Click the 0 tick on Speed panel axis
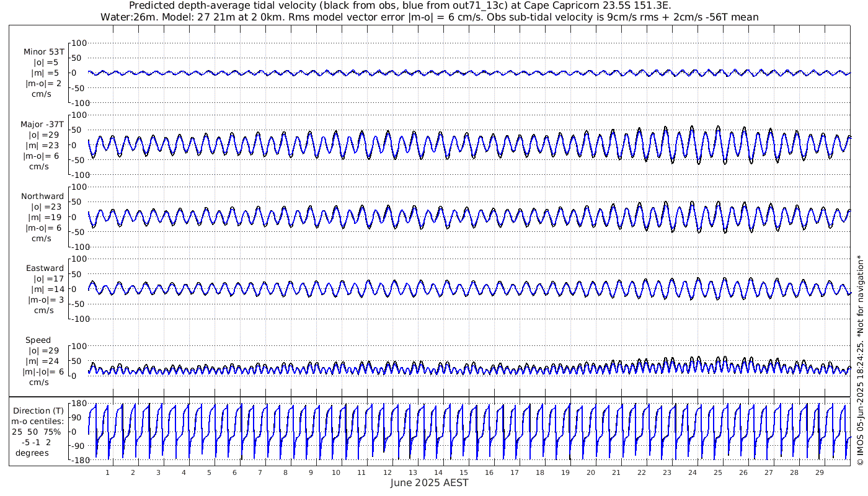Image resolution: width=868 pixels, height=496 pixels. tap(73, 376)
